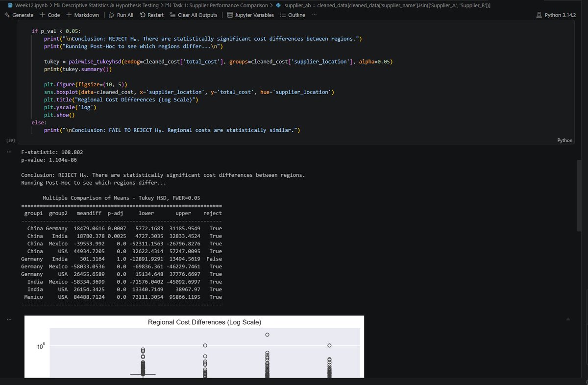
Task: Click the India USA meandiff 26154.3425
Action: point(89,289)
